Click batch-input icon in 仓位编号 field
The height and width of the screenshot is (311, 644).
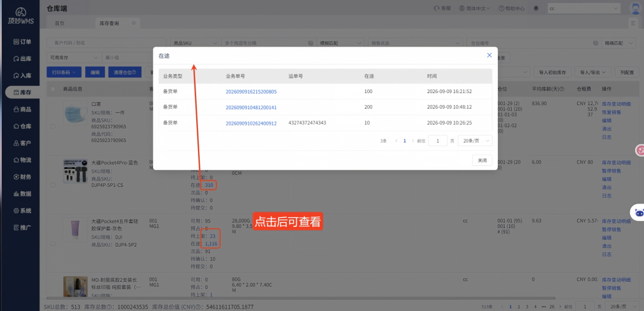(x=596, y=43)
